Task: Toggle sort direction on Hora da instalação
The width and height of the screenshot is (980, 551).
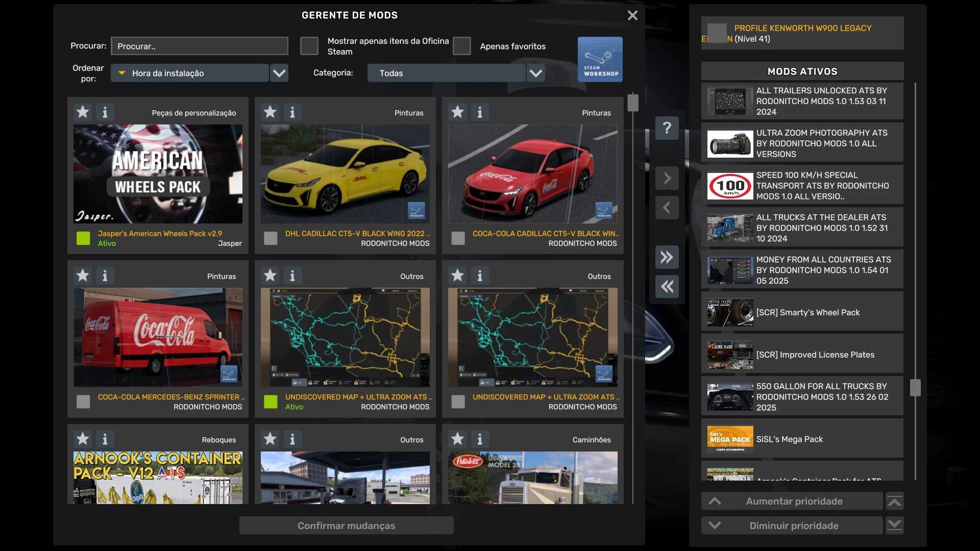Action: pos(122,73)
